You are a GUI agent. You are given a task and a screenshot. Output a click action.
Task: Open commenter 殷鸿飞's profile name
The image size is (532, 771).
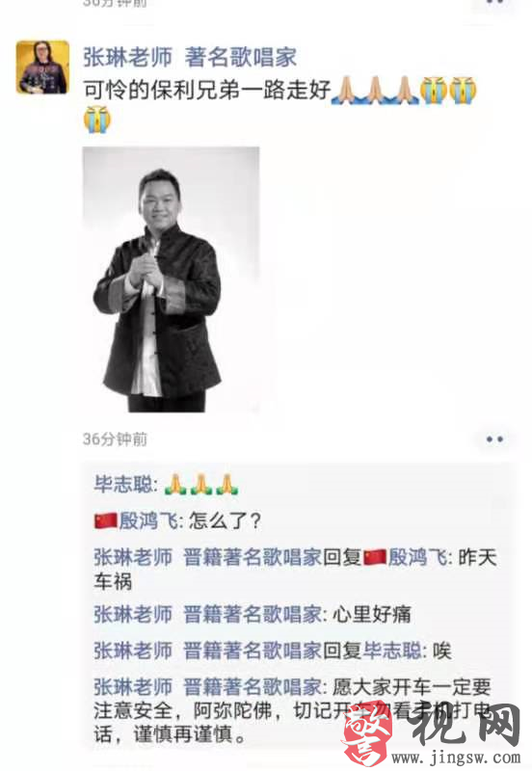[149, 520]
